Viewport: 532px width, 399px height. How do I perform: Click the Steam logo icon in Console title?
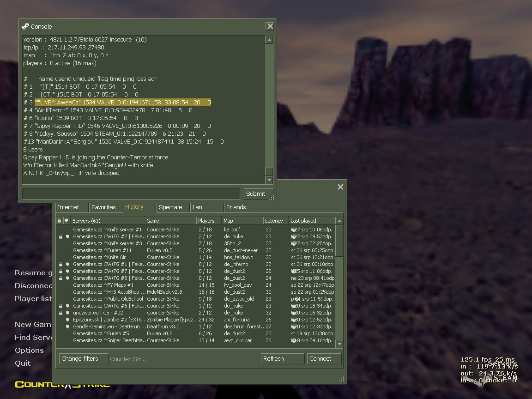click(x=25, y=26)
